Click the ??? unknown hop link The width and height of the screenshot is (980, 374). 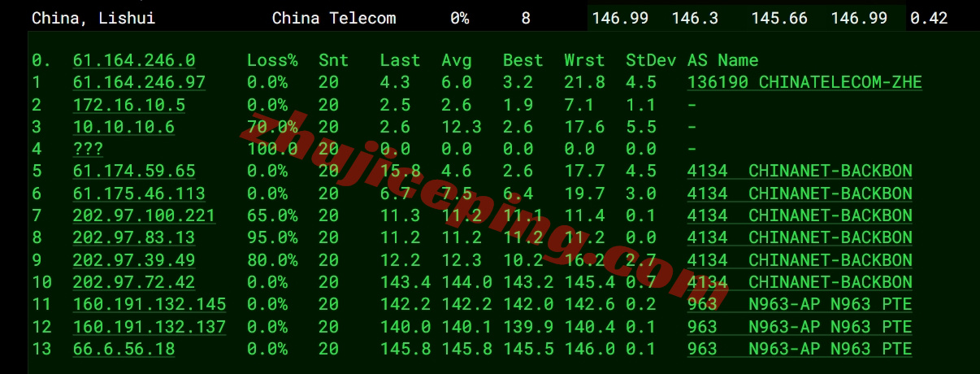88,149
